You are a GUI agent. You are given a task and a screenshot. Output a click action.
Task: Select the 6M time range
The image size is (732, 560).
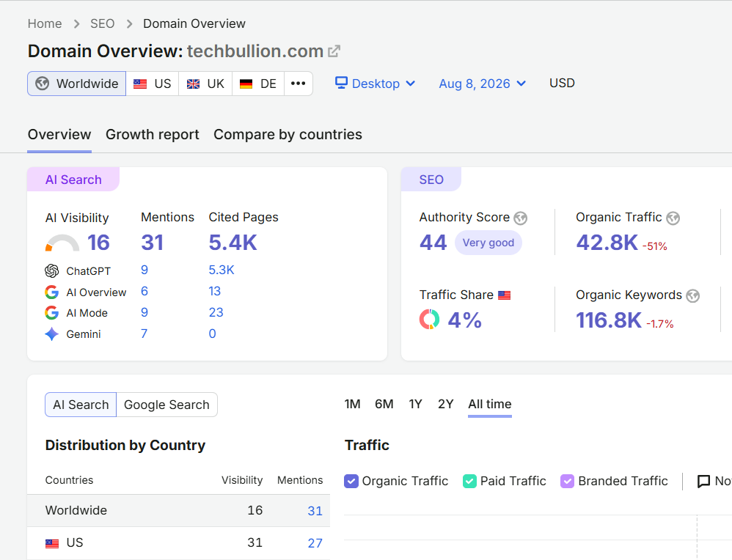tap(384, 404)
